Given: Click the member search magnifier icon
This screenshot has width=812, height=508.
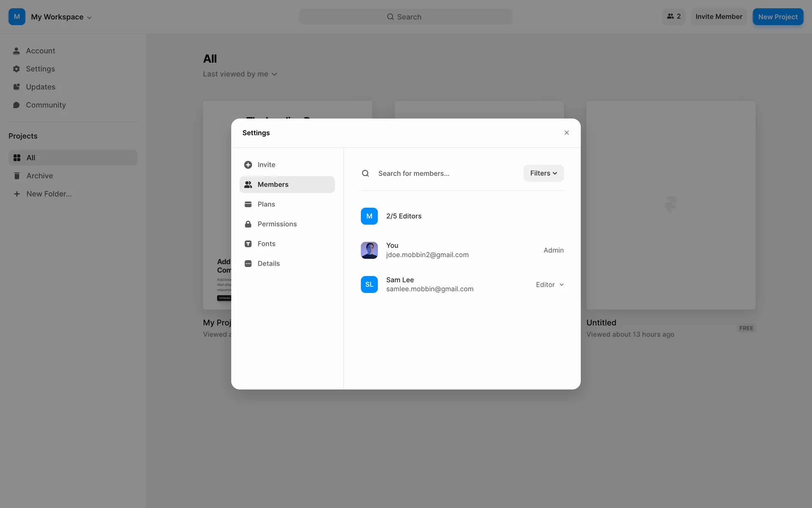Looking at the screenshot, I should [x=365, y=174].
